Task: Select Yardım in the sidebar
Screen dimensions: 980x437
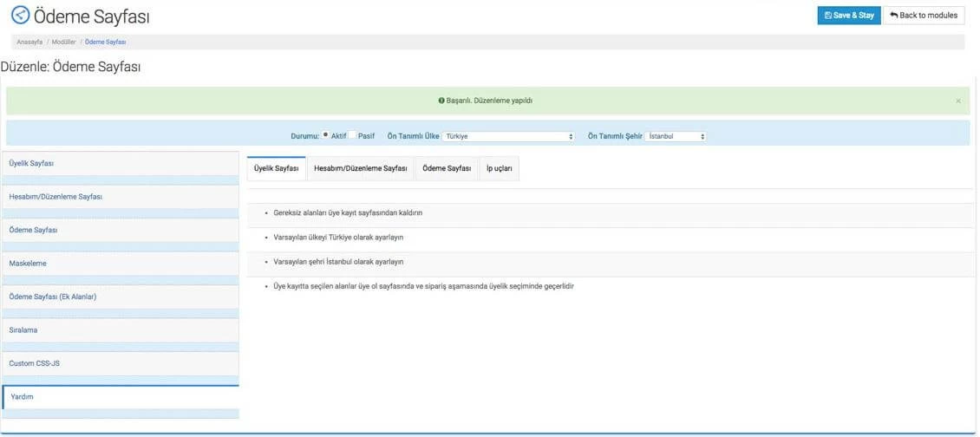Action: coord(121,397)
